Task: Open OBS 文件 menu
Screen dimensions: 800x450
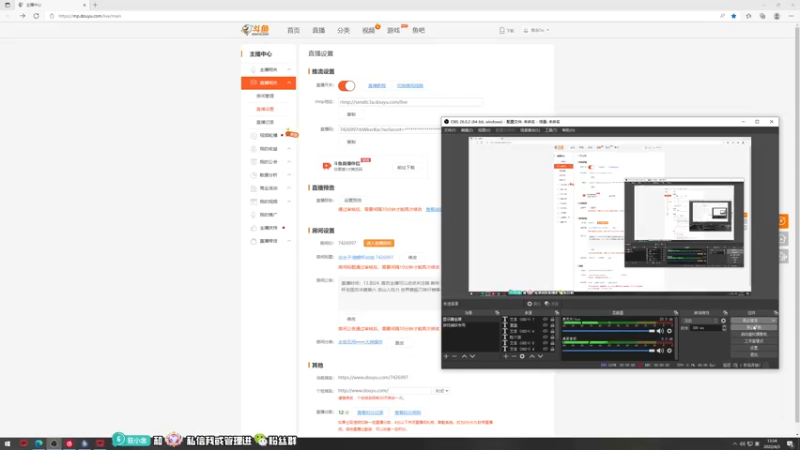Action: 450,130
